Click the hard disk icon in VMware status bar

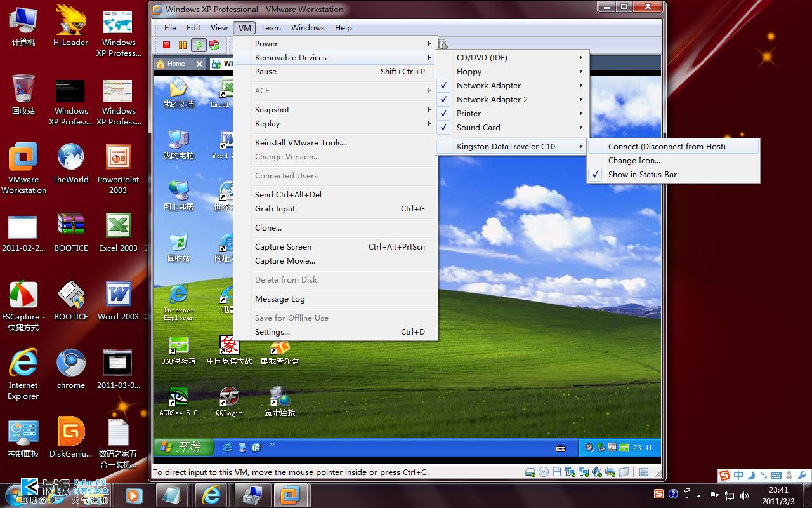coord(530,472)
